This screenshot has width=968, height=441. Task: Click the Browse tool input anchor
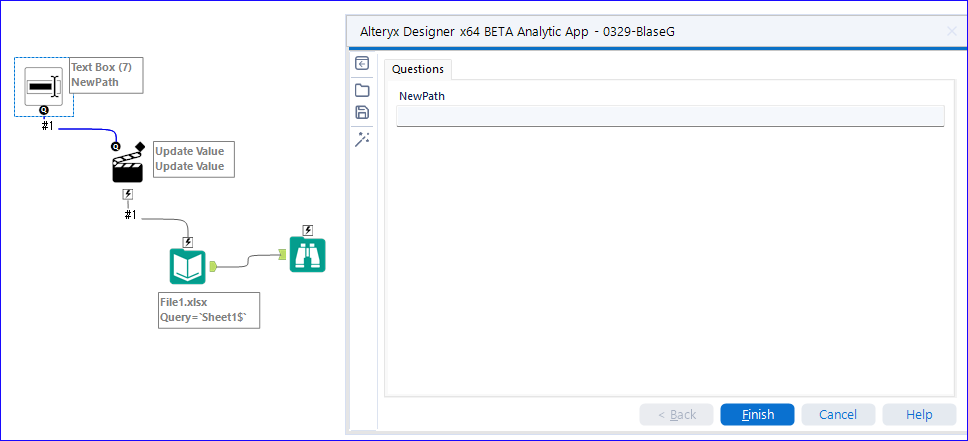(282, 254)
